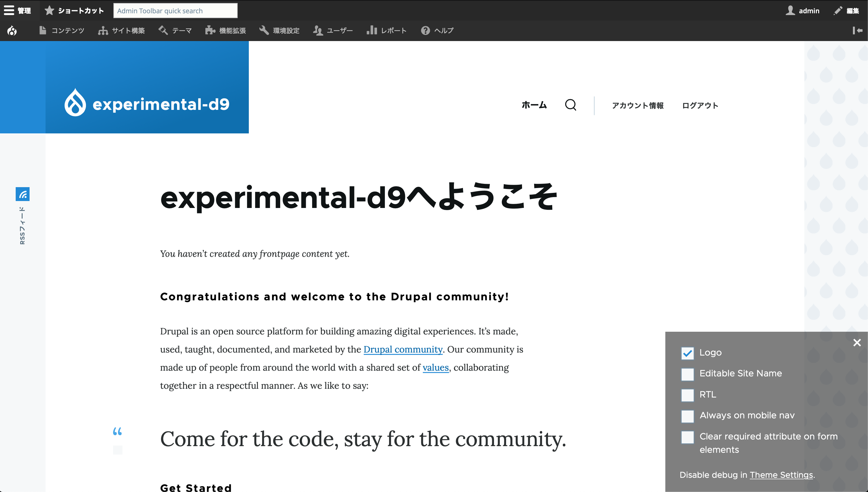Click the 'Congratulations and welcome' heading
The height and width of the screenshot is (492, 868).
pos(334,297)
